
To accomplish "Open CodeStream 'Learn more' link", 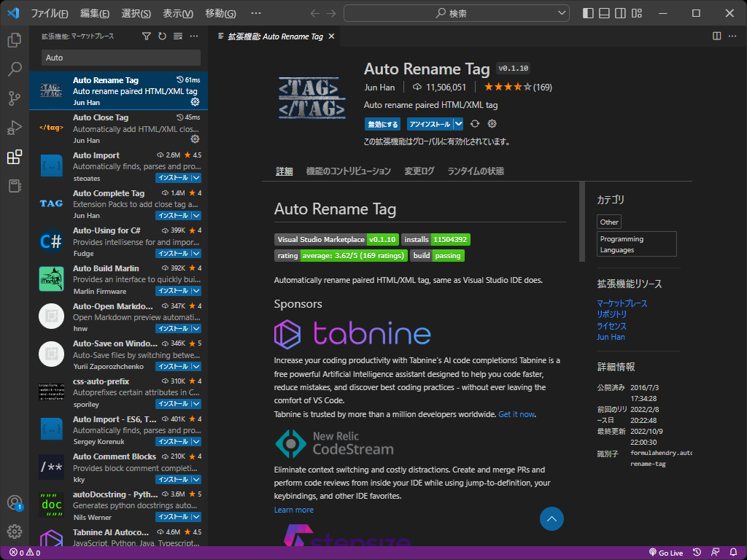I will coord(293,510).
